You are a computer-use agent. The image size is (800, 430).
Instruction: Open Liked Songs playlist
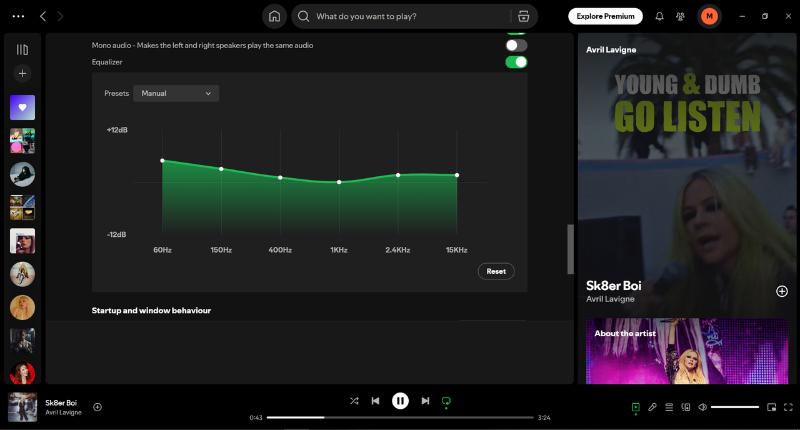click(22, 107)
